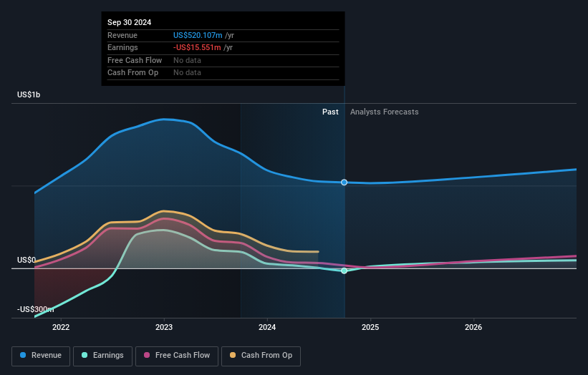
Task: Toggle the Cash From Op legend button
Action: (261, 356)
